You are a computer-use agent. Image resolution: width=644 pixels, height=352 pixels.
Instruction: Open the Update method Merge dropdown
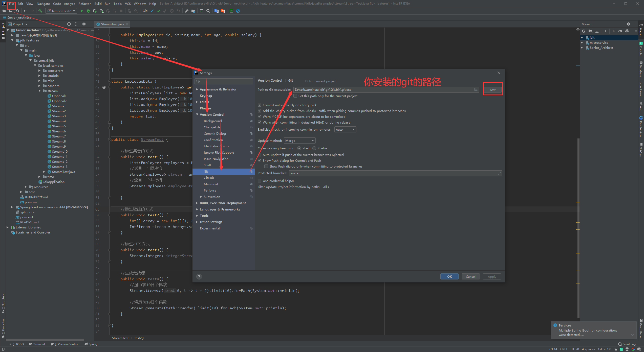pos(299,140)
